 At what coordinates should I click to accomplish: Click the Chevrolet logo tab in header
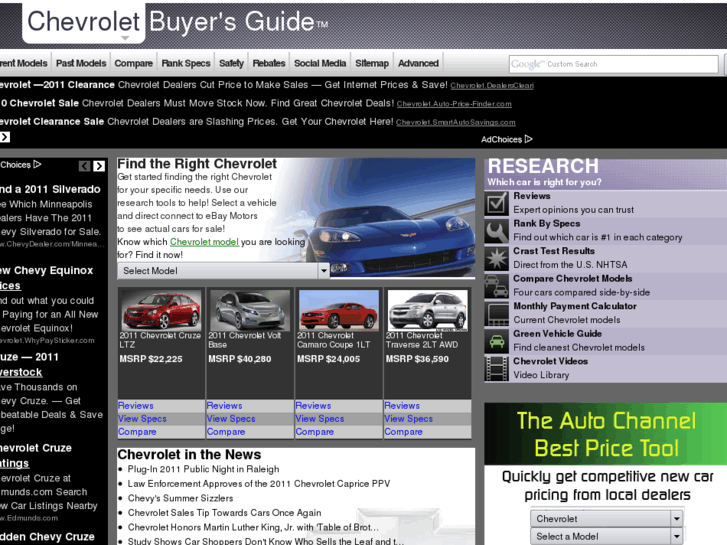point(83,22)
